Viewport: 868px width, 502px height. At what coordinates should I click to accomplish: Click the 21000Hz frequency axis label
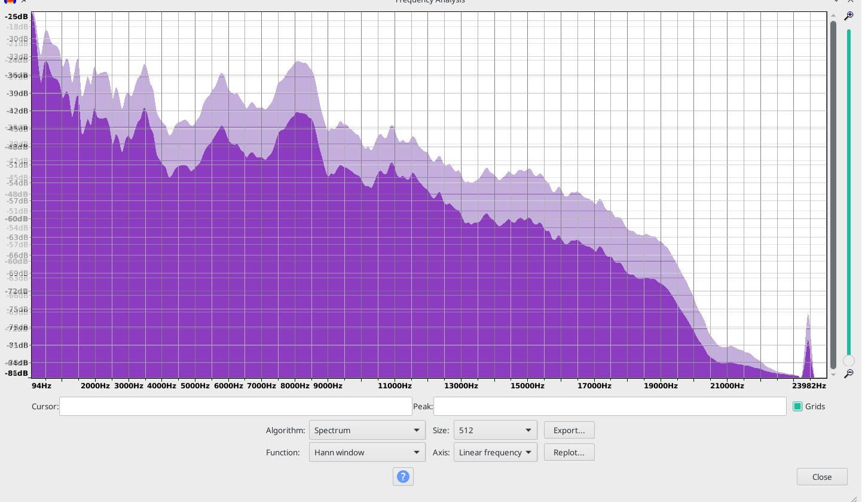[x=727, y=386]
